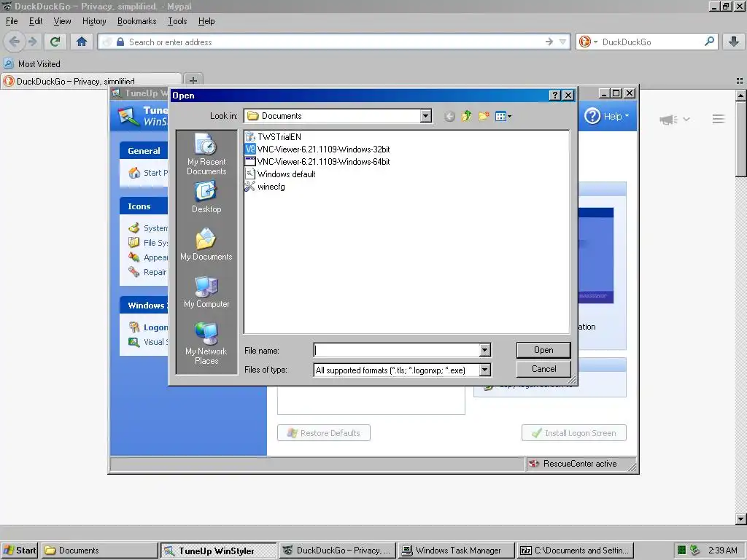Screen dimensions: 747x560
Task: Open the browser View menu
Action: click(62, 21)
